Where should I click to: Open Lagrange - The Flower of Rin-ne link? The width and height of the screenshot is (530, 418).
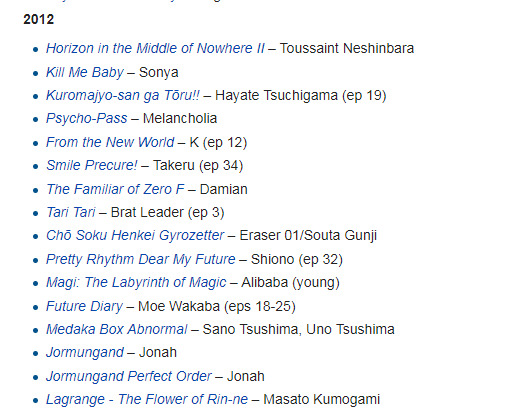coord(147,400)
